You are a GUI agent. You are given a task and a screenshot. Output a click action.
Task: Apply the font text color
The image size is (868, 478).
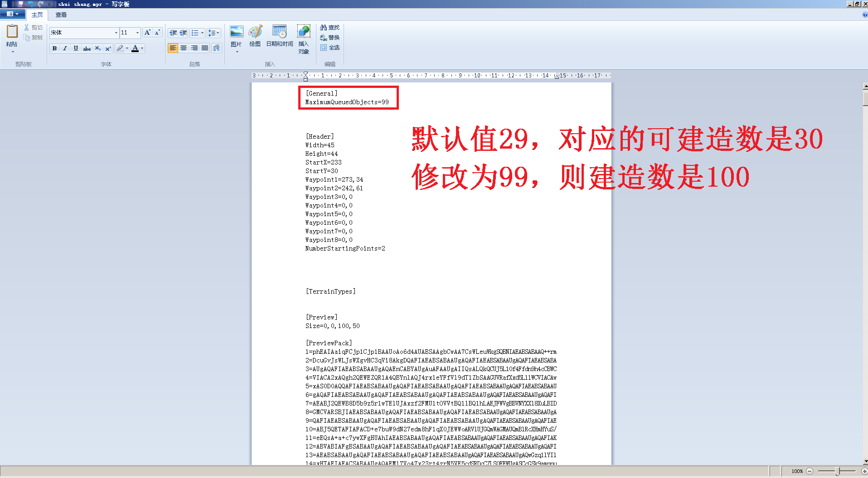pos(135,48)
